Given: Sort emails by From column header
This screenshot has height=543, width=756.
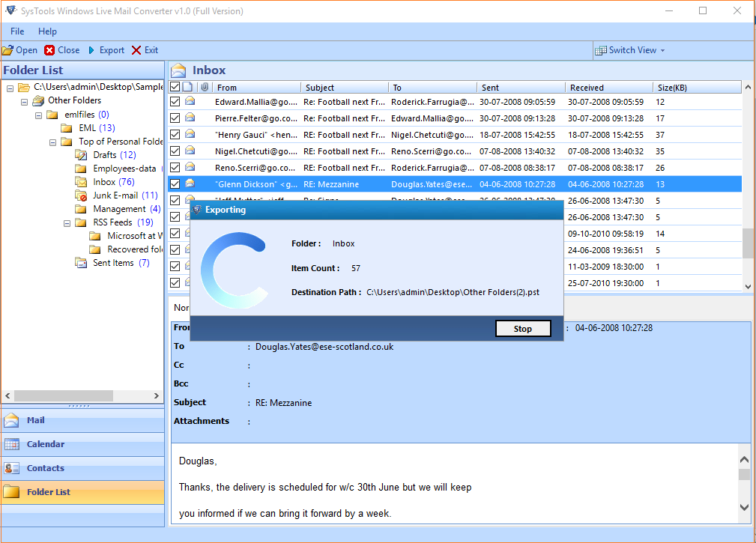Looking at the screenshot, I should tap(257, 87).
